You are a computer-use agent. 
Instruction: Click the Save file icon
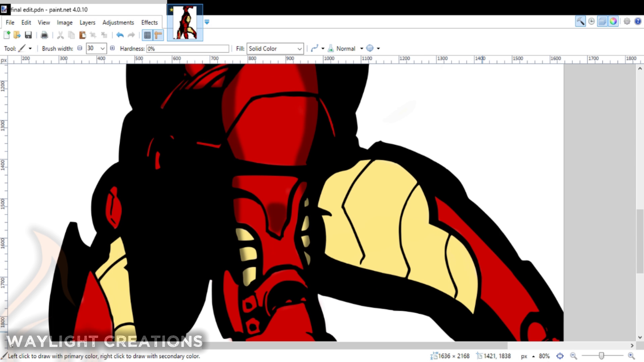tap(28, 35)
